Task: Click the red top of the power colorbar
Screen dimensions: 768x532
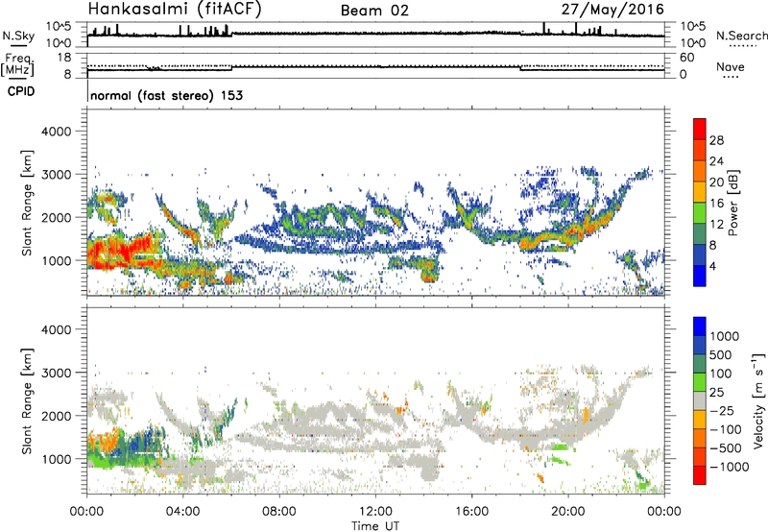Action: click(700, 129)
